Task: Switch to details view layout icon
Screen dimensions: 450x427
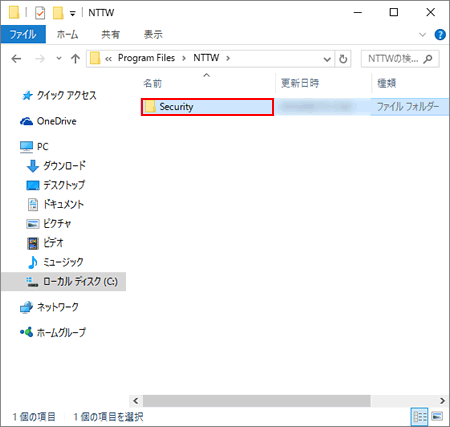Action: tap(420, 416)
